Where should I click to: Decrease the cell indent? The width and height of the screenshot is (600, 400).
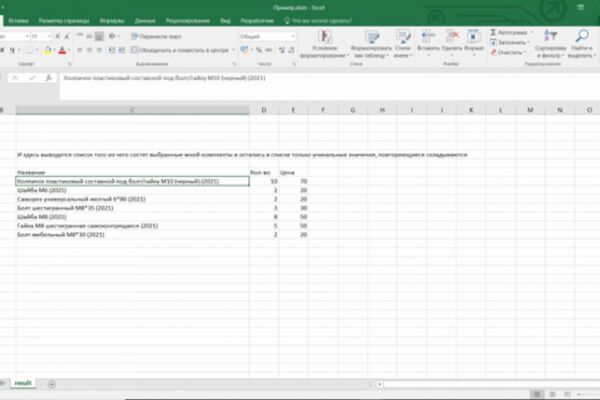tap(112, 50)
